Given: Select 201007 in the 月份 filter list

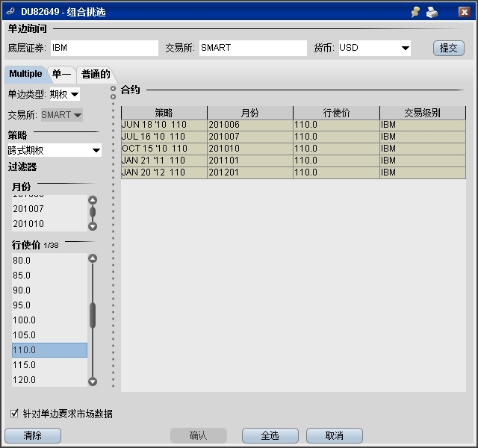Looking at the screenshot, I should (x=49, y=209).
